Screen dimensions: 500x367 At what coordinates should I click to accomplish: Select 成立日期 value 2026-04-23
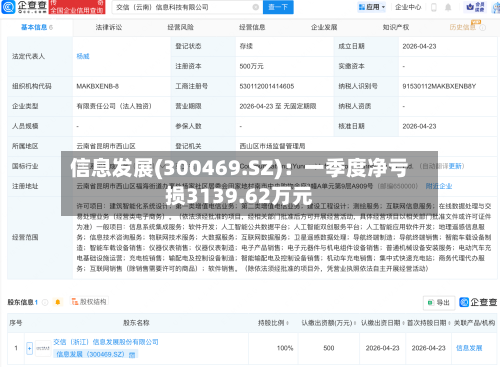419,46
